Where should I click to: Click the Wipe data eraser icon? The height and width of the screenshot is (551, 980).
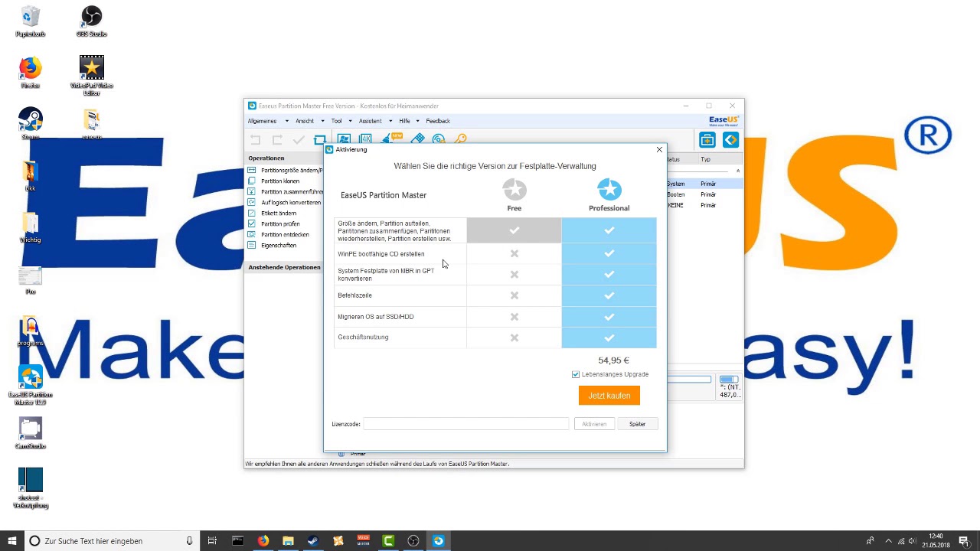tap(417, 139)
